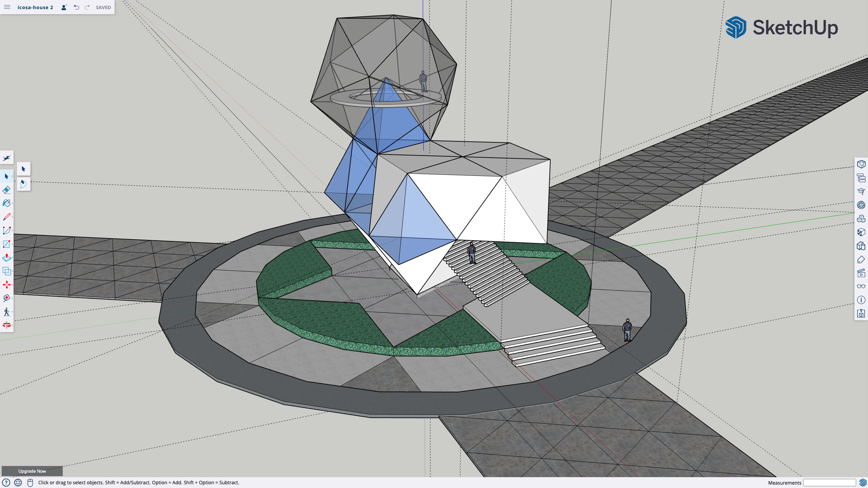The height and width of the screenshot is (488, 868).
Task: Expand the Rectangle tool flyout arrow
Action: coord(12,244)
